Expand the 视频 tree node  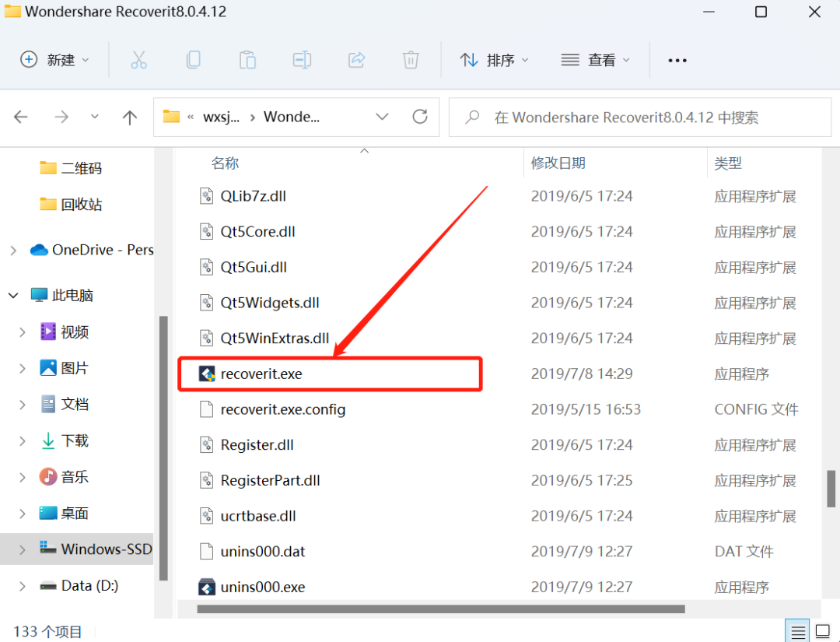[22, 332]
